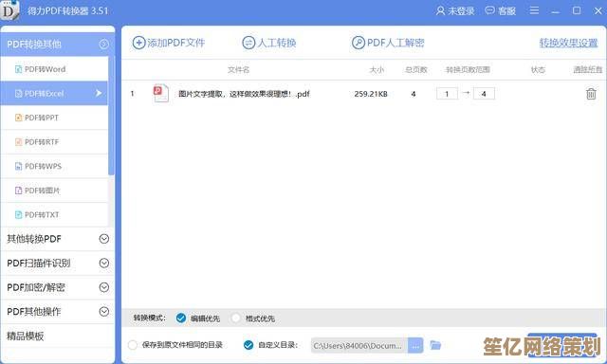Click the PDF人工解密 key icon

pos(359,43)
